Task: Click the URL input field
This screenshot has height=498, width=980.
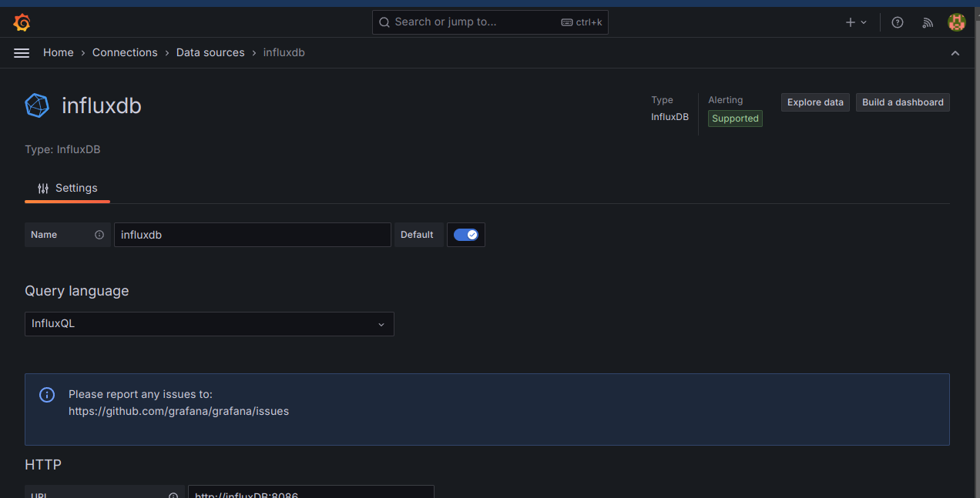Action: coord(311,493)
